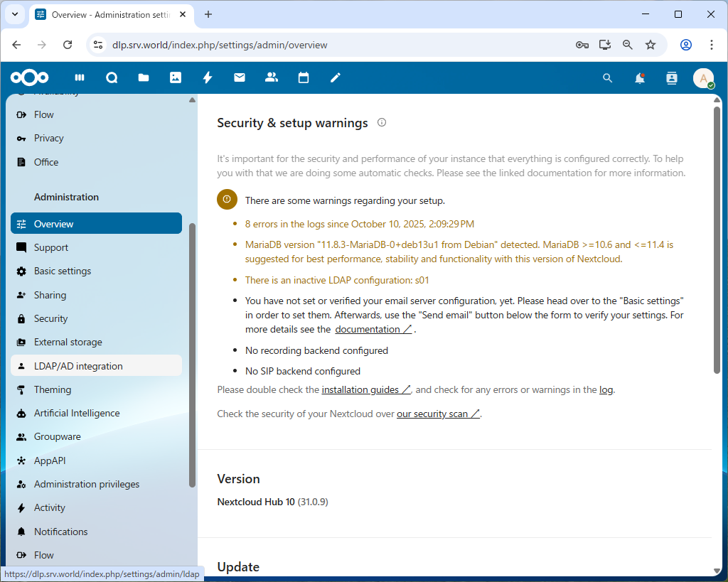Open unified search magnifier in Nextcloud header
This screenshot has height=582, width=728.
pos(607,78)
